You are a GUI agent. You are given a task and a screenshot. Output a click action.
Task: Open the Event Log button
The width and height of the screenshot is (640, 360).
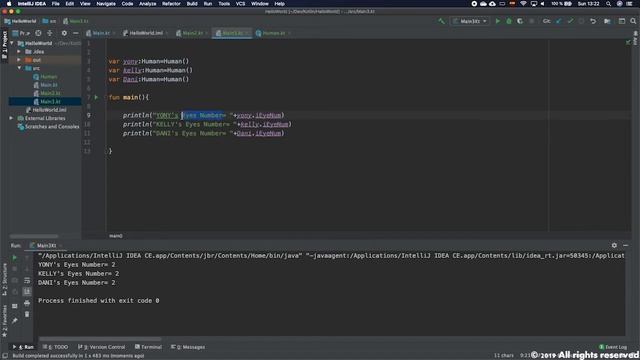tap(613, 347)
